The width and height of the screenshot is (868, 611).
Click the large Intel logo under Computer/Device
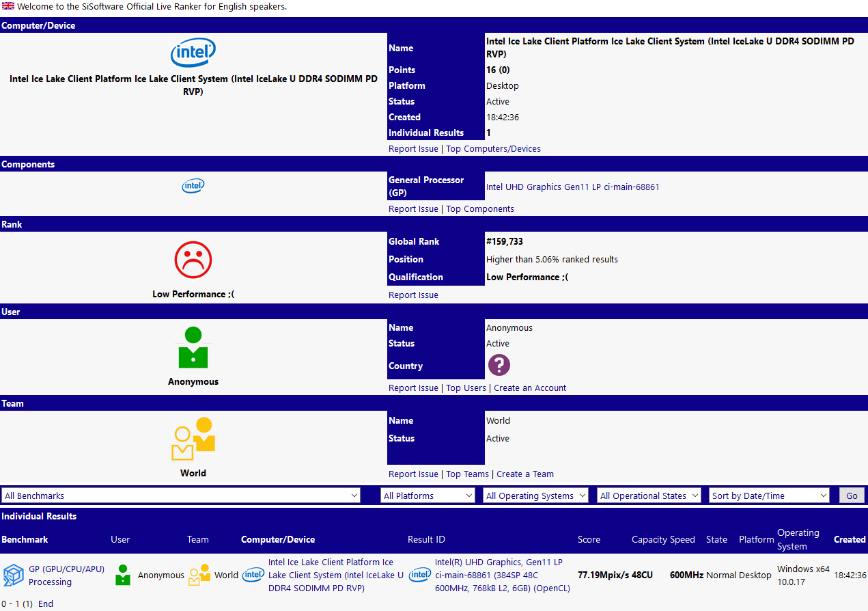(193, 53)
